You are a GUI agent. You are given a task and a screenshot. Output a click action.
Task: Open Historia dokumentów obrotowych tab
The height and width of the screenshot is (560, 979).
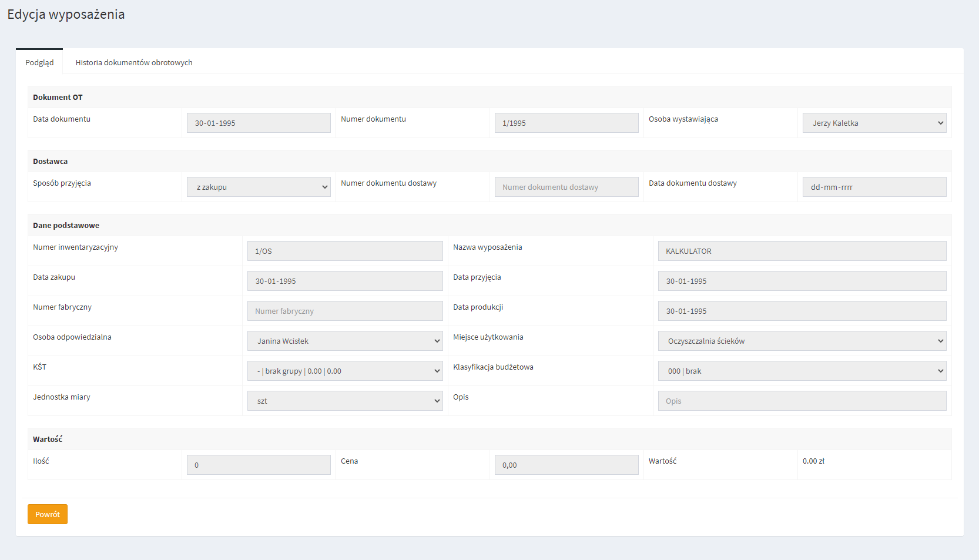(x=133, y=62)
